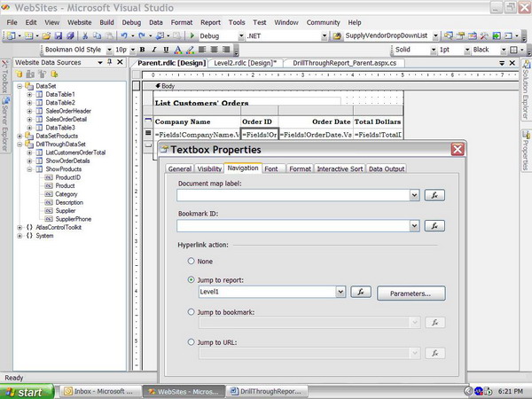532x399 pixels.
Task: Open the Report menu
Action: (210, 22)
